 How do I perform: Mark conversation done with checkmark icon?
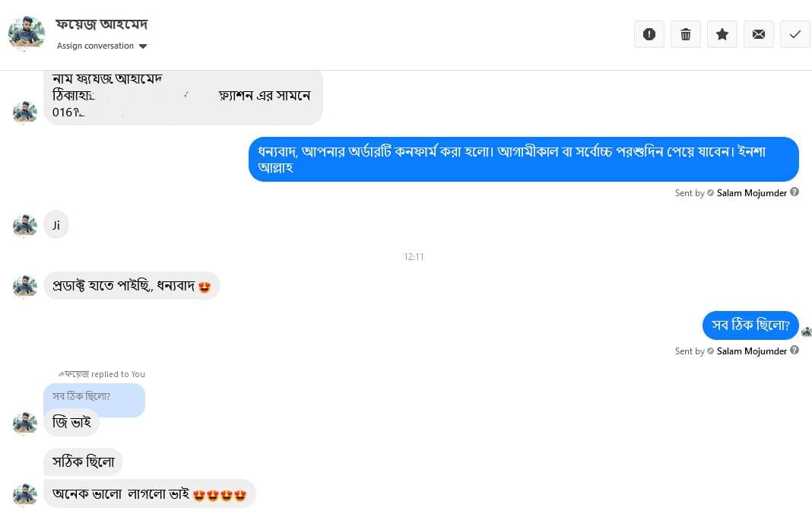[x=795, y=34]
